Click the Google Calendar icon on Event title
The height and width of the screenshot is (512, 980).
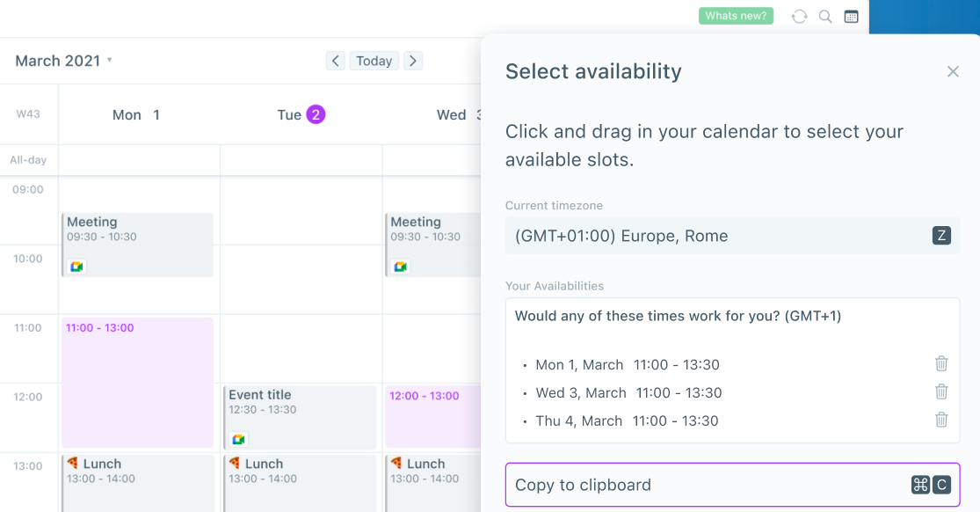pyautogui.click(x=238, y=438)
